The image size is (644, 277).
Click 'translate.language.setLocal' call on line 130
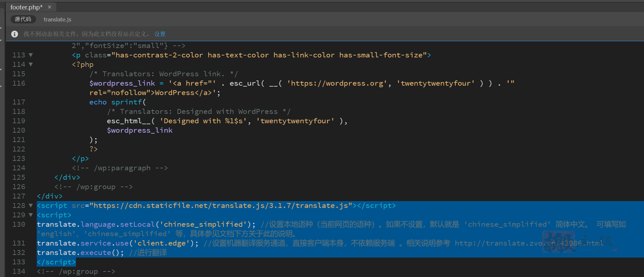(x=96, y=224)
